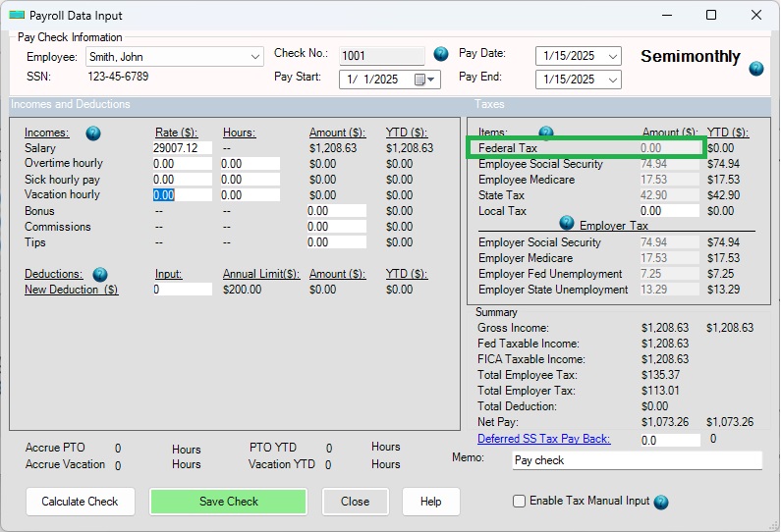
Task: Click the Salary rate input field
Action: [x=182, y=148]
